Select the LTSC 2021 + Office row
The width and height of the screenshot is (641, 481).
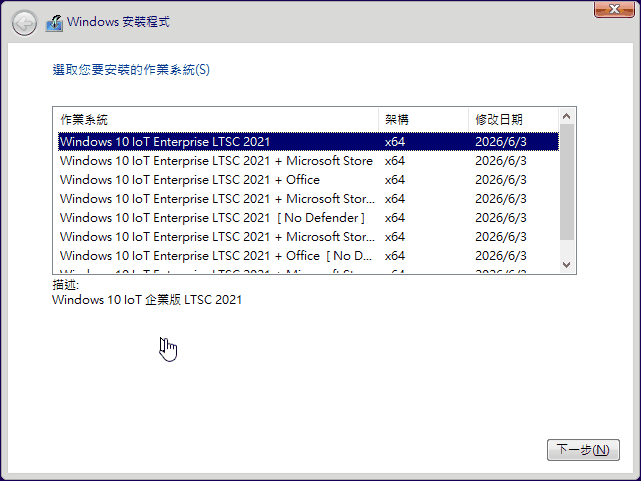pyautogui.click(x=308, y=180)
